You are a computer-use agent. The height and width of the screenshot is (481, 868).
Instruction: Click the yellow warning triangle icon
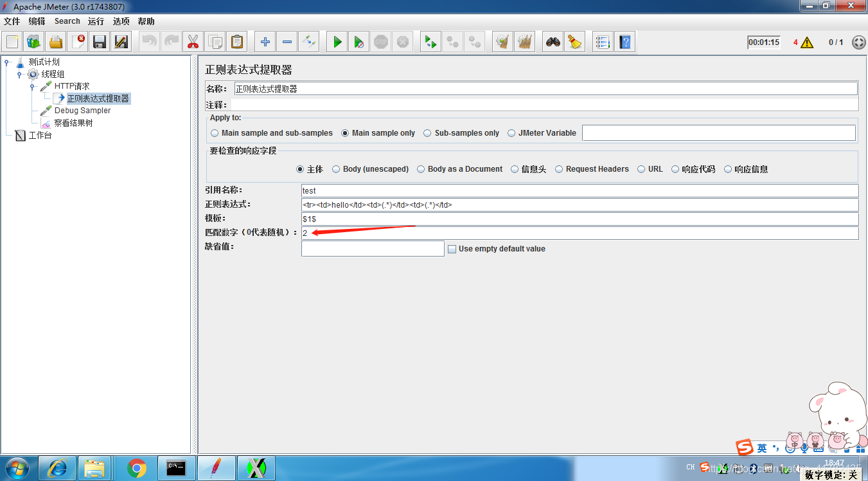(807, 42)
